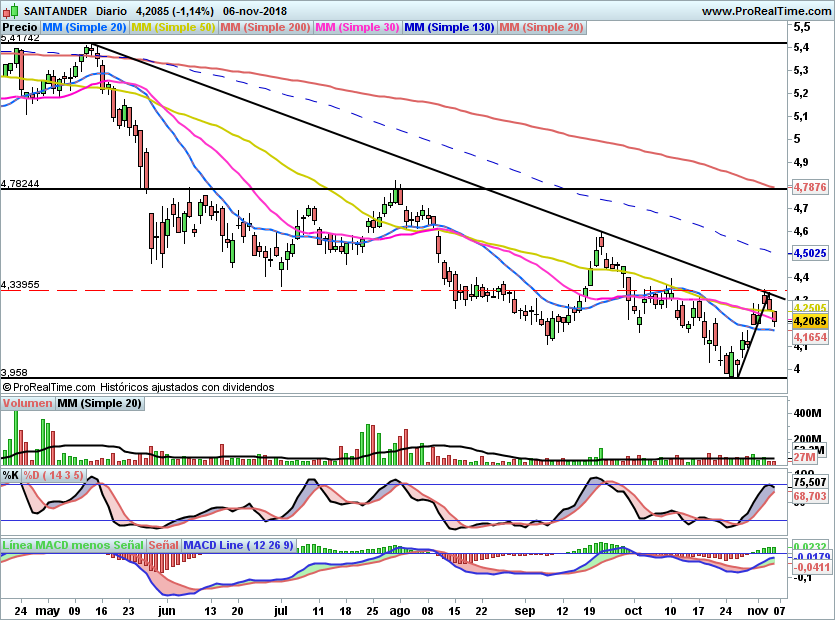Click the nov label on time axis
This screenshot has width=835, height=620.
[x=758, y=611]
